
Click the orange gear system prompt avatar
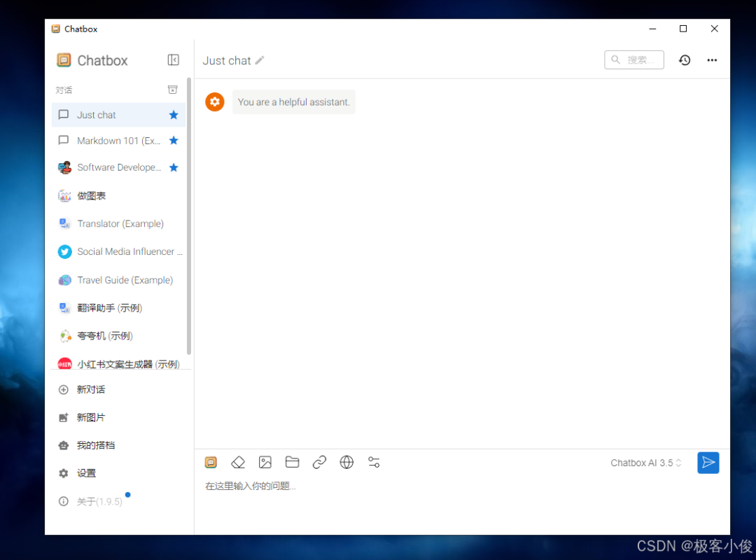[215, 101]
